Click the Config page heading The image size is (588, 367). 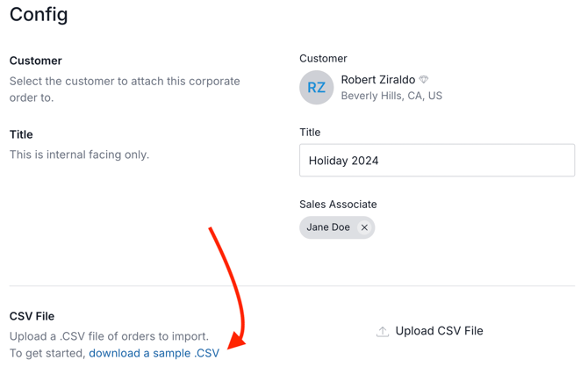pyautogui.click(x=39, y=15)
